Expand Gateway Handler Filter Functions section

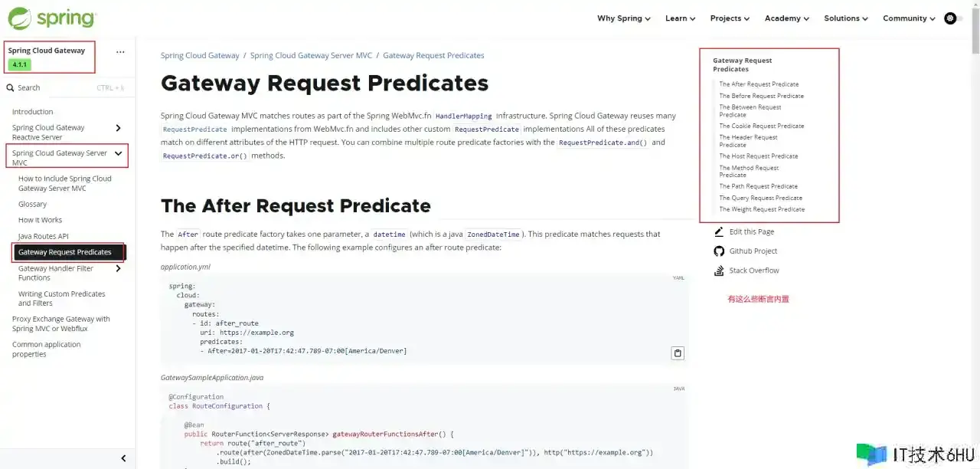click(118, 269)
